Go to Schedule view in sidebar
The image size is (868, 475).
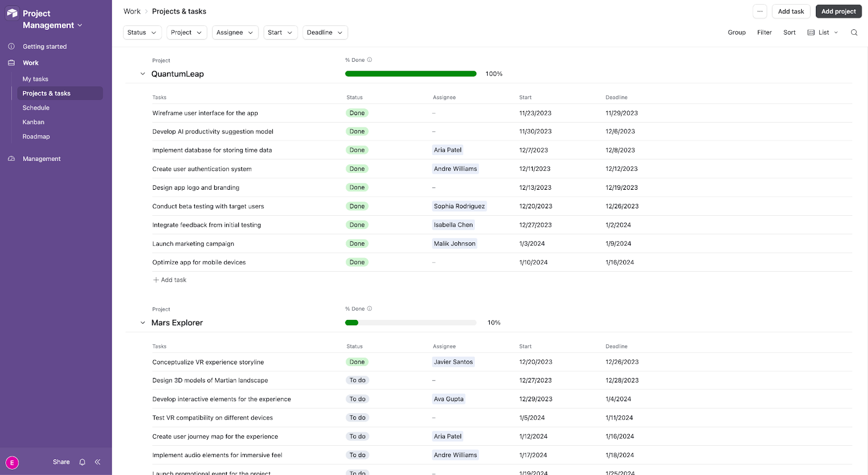click(36, 108)
